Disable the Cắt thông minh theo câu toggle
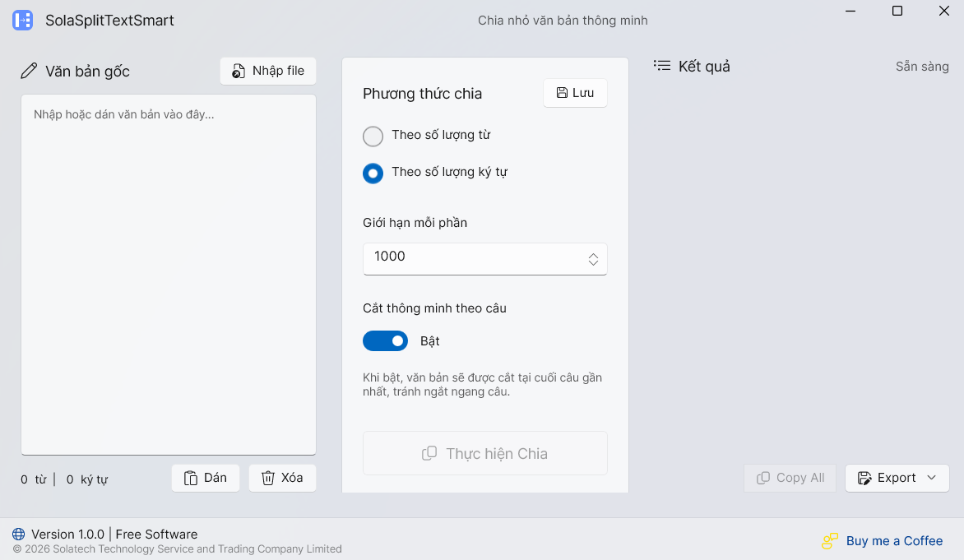 point(385,340)
